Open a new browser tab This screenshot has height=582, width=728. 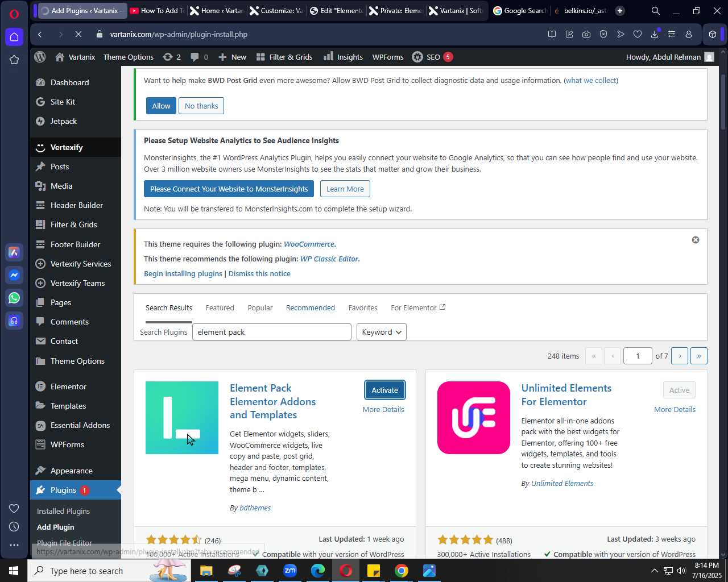click(x=620, y=10)
